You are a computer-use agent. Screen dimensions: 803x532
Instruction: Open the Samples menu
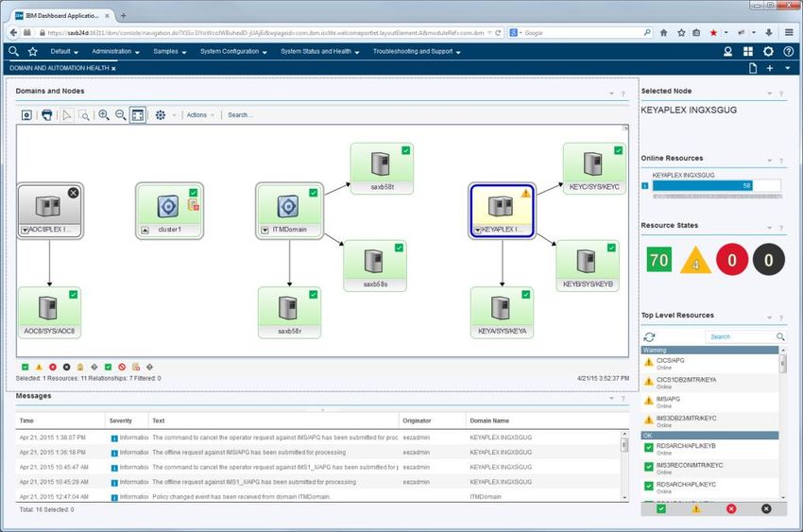[169, 52]
